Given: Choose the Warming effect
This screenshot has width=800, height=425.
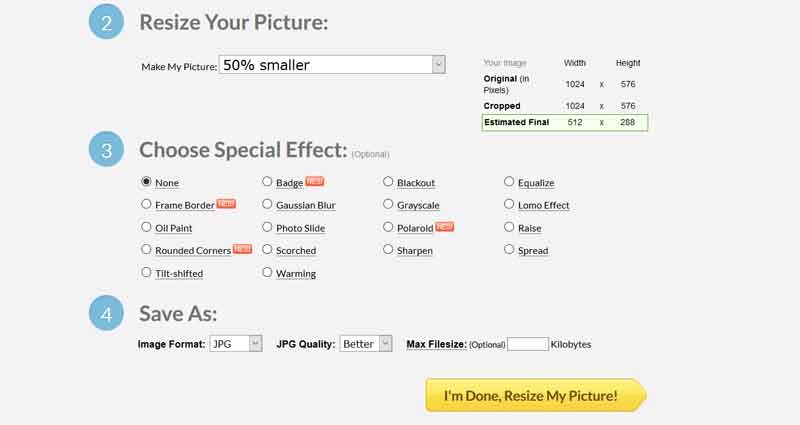Looking at the screenshot, I should tap(267, 272).
